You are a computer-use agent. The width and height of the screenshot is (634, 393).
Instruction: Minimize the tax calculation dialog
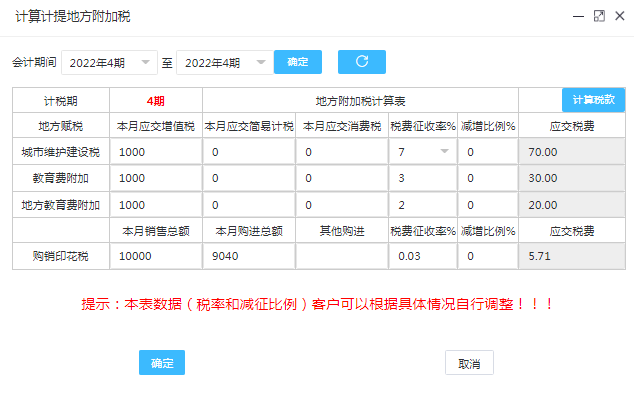[x=579, y=16]
